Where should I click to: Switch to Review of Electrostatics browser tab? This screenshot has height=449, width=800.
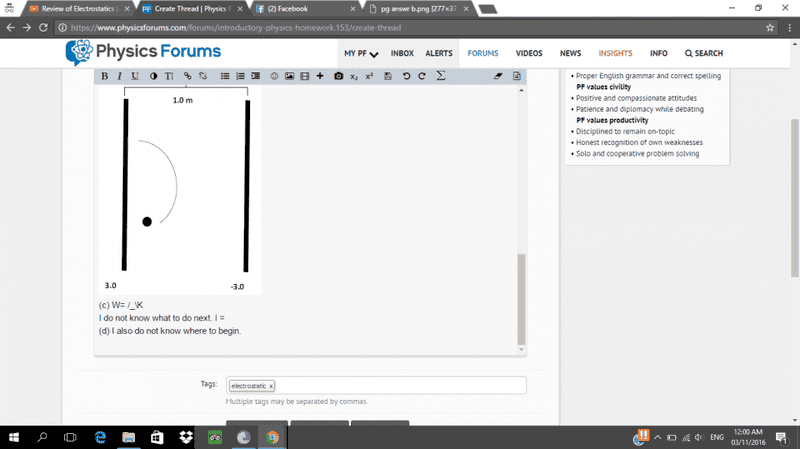click(x=79, y=9)
